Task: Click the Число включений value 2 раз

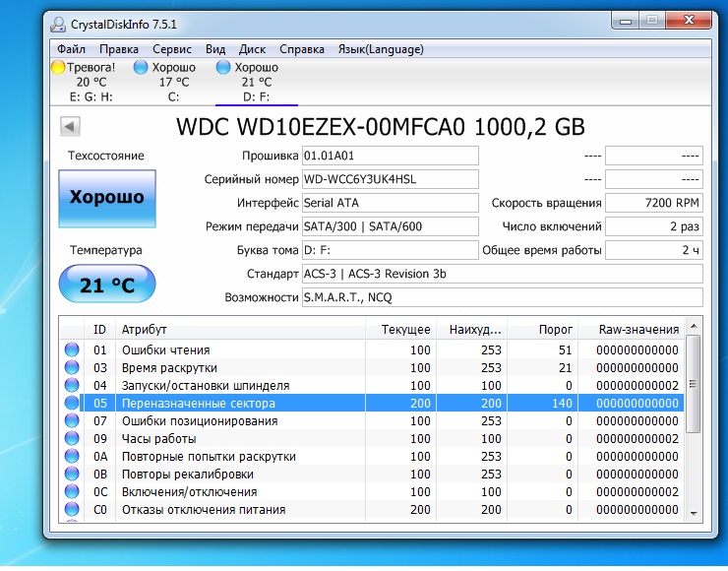Action: coord(654,226)
